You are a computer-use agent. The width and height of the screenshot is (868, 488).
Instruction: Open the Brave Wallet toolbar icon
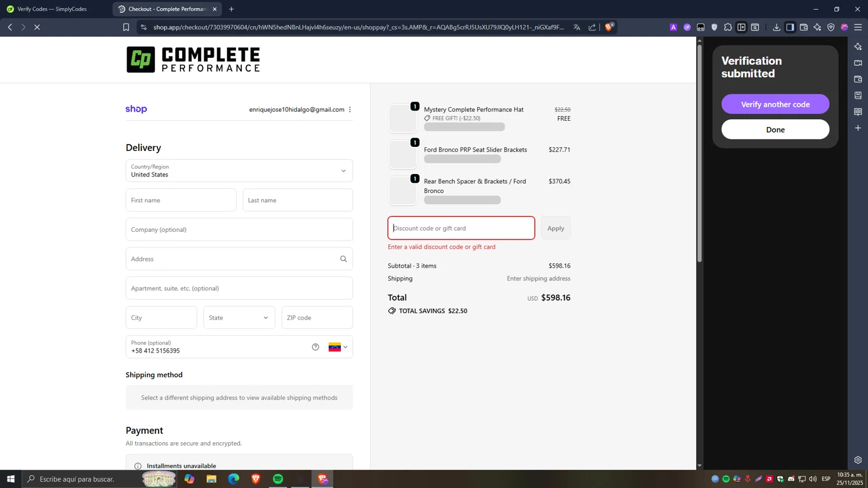click(804, 27)
